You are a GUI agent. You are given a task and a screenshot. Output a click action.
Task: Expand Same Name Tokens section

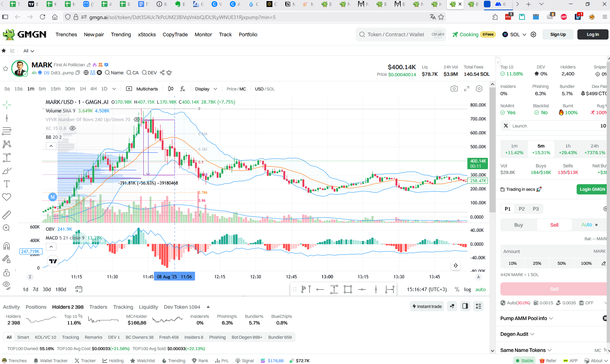coord(526,350)
